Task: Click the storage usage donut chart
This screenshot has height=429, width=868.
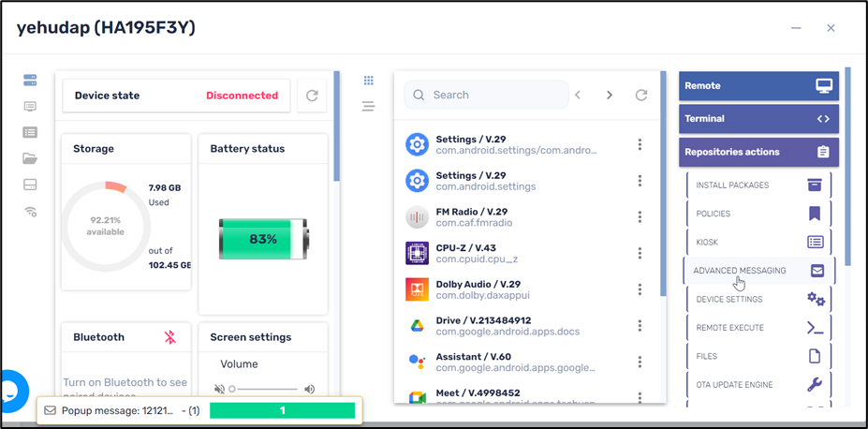Action: point(105,226)
